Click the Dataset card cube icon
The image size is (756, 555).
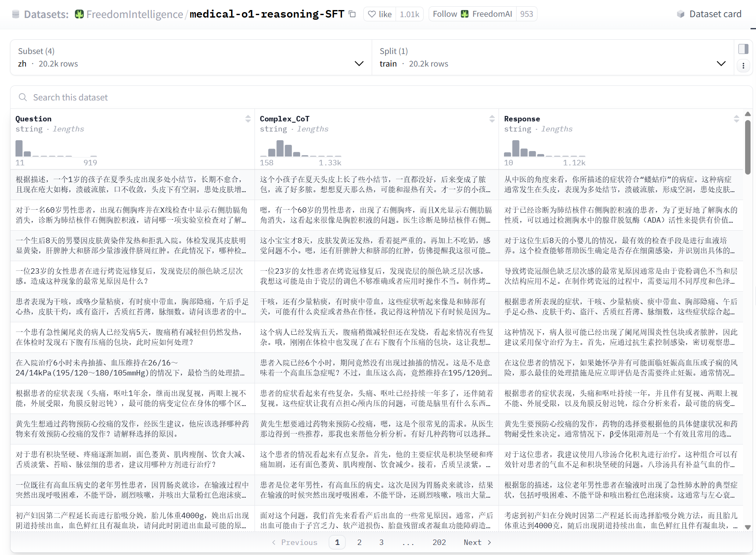(x=681, y=14)
